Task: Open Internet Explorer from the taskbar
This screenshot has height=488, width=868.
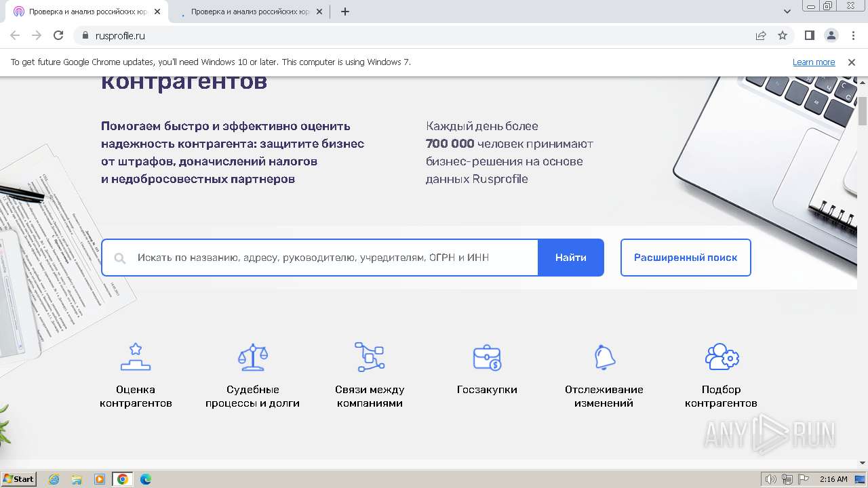Action: (54, 479)
